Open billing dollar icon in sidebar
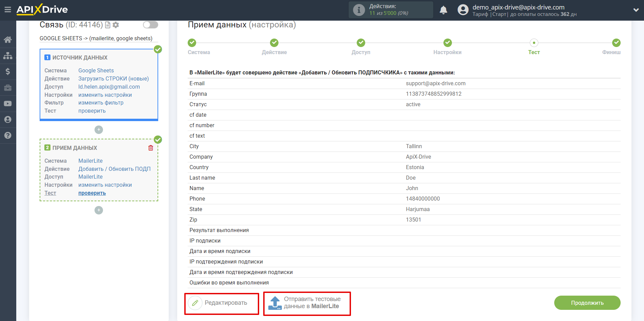Viewport: 644px width, 321px height. pos(8,71)
